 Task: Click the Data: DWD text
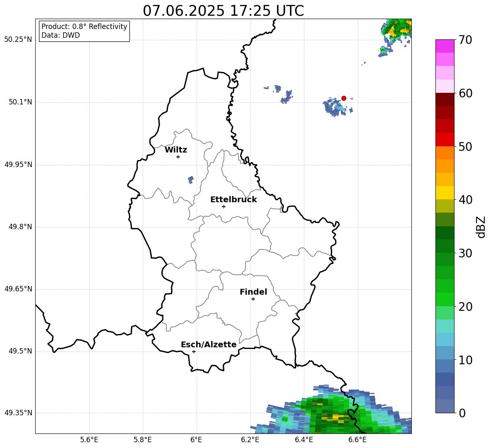tap(61, 35)
